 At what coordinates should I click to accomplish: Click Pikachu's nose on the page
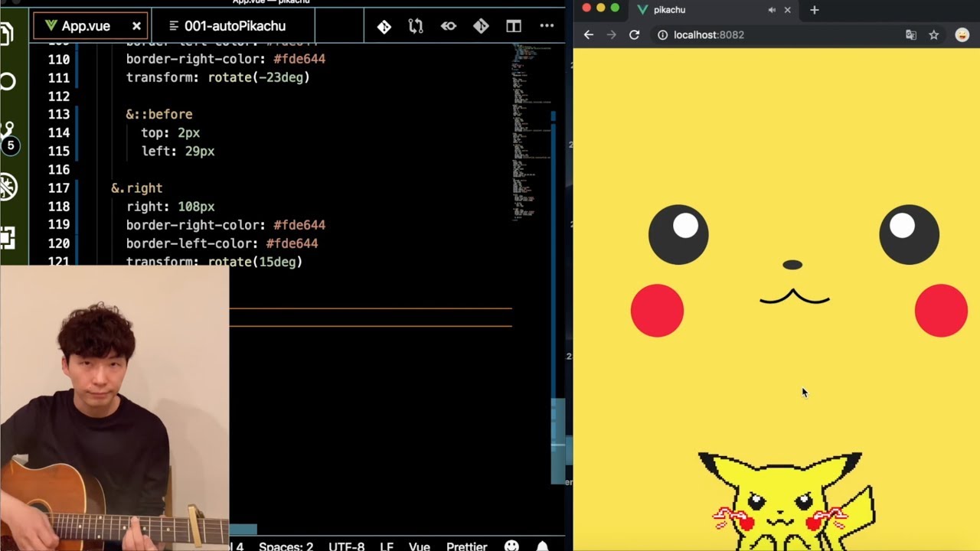[792, 265]
